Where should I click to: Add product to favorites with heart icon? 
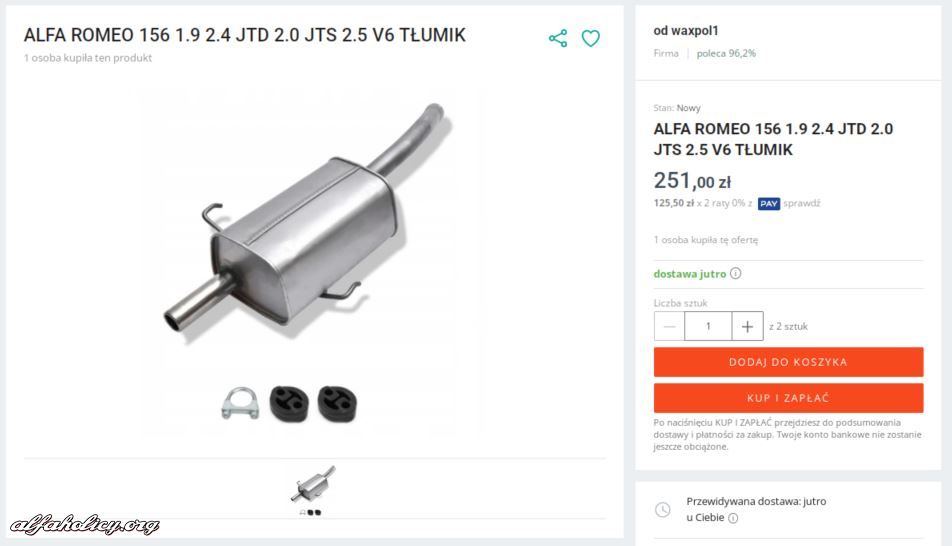point(591,38)
